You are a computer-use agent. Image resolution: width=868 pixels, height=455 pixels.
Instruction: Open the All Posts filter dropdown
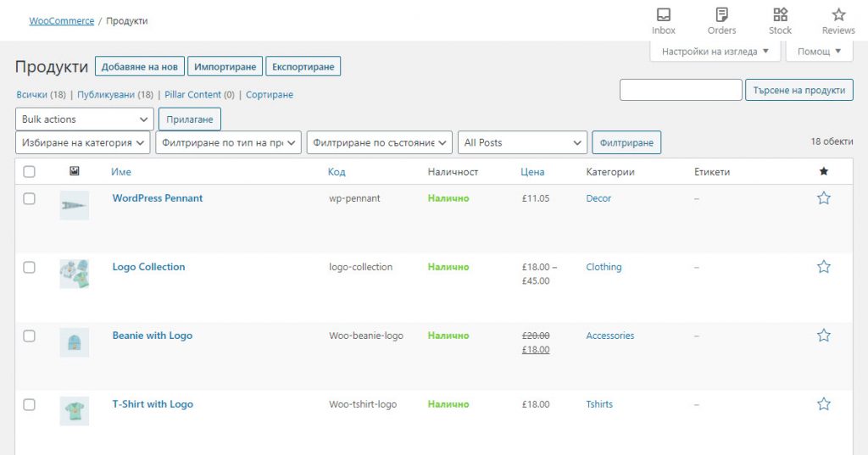[x=522, y=142]
